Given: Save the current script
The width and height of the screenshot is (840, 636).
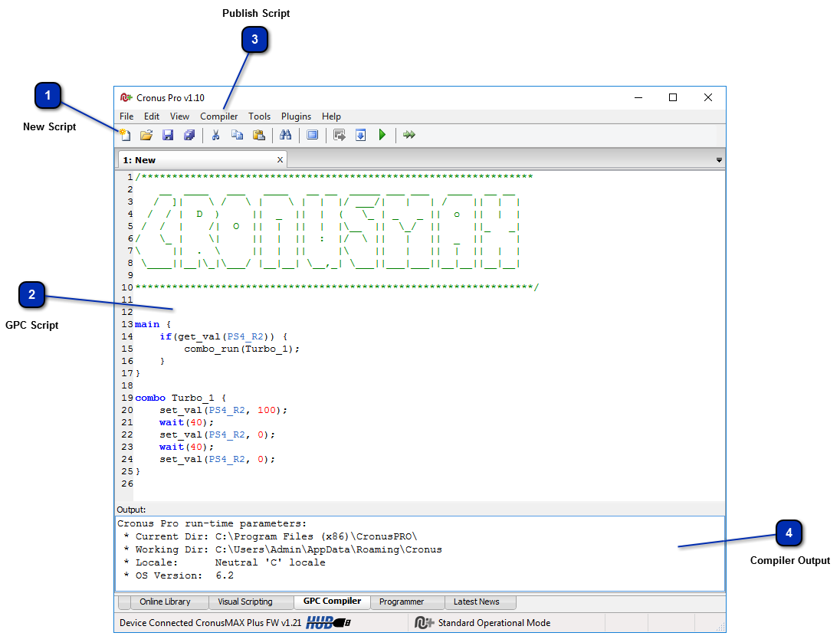Looking at the screenshot, I should (x=168, y=135).
